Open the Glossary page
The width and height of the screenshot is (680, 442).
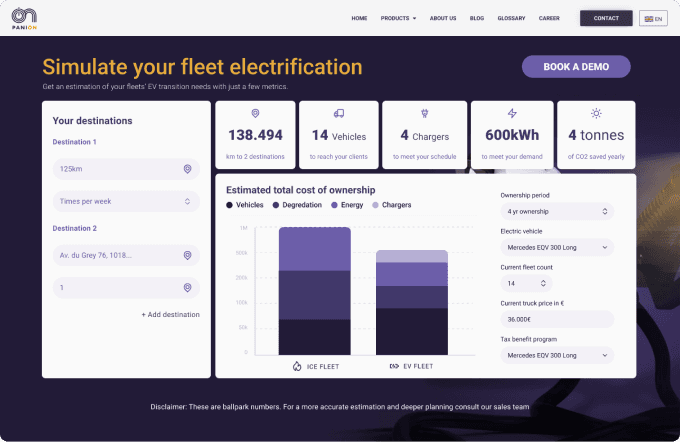click(511, 18)
